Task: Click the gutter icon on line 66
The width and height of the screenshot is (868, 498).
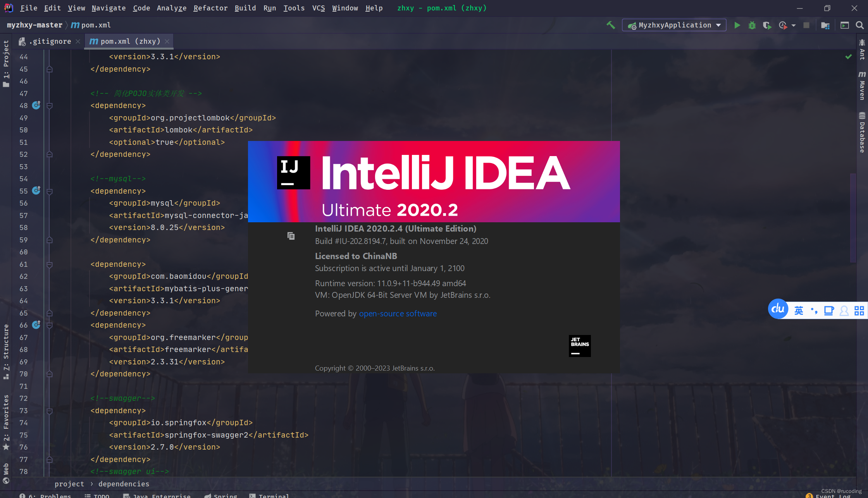Action: (36, 325)
